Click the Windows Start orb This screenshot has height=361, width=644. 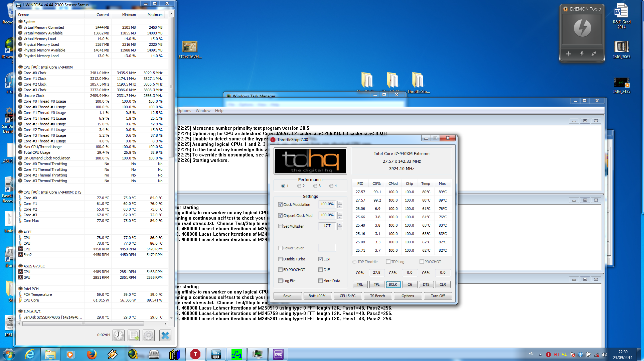click(x=9, y=354)
